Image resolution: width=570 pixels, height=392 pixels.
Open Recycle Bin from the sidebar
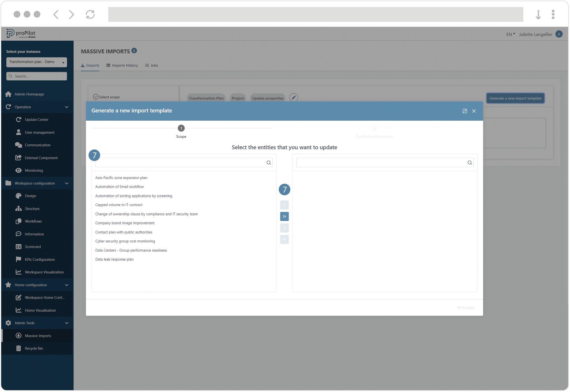coord(34,348)
